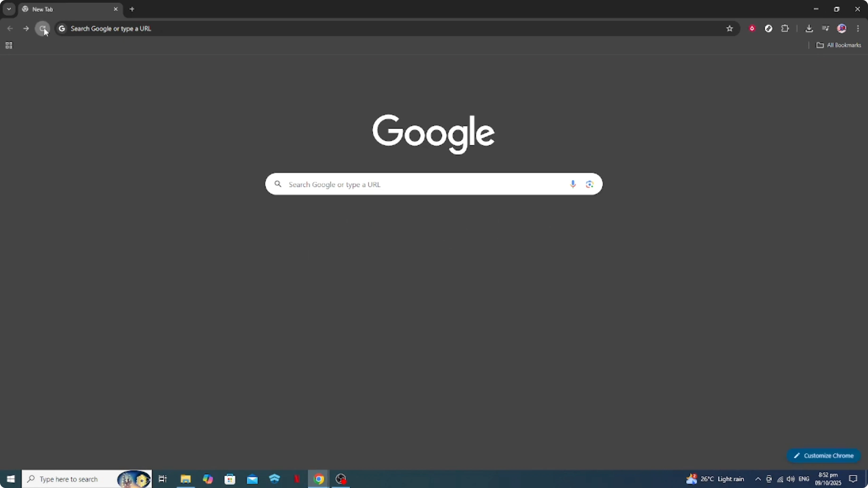
Task: Open the three-dot Chrome menu
Action: (859, 28)
